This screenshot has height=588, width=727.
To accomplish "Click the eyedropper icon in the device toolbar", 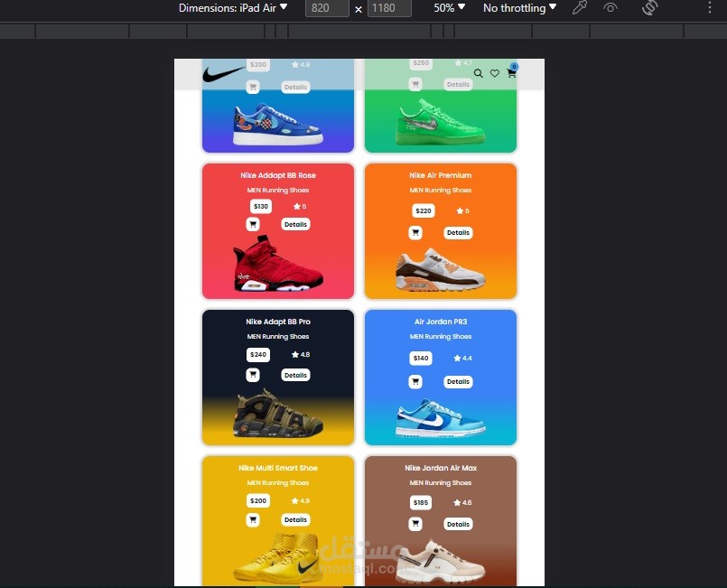I will 580,8.
